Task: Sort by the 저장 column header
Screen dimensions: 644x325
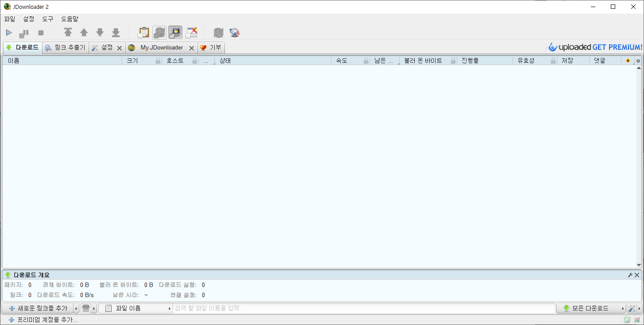Action: pos(573,61)
